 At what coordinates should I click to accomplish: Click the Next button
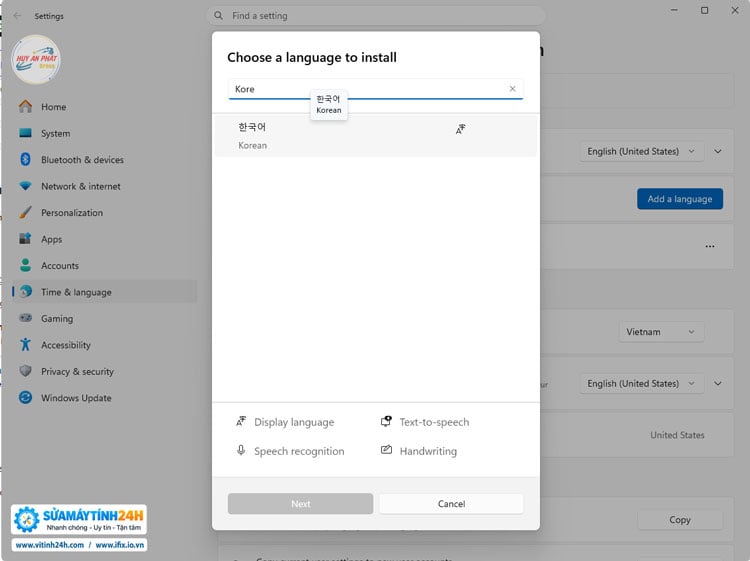click(300, 504)
